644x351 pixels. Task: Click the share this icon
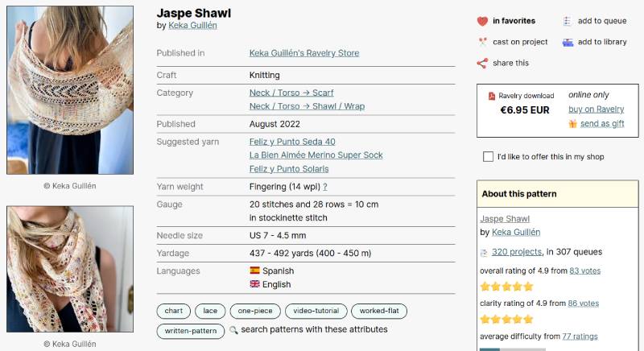482,63
